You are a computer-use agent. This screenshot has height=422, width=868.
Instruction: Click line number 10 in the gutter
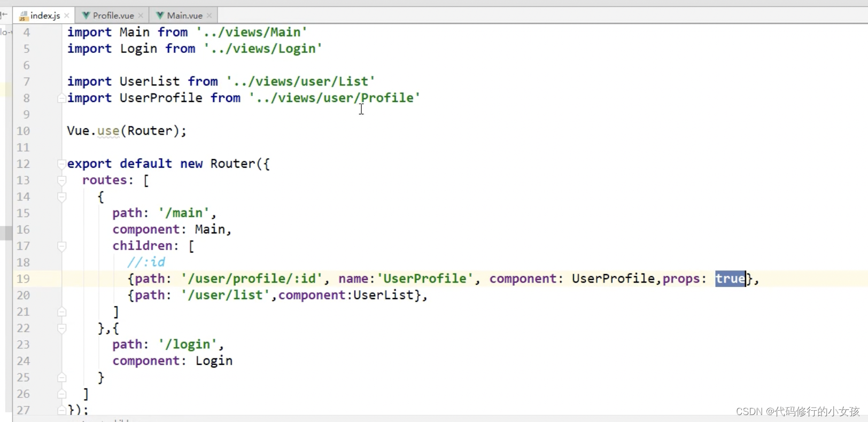click(x=23, y=131)
